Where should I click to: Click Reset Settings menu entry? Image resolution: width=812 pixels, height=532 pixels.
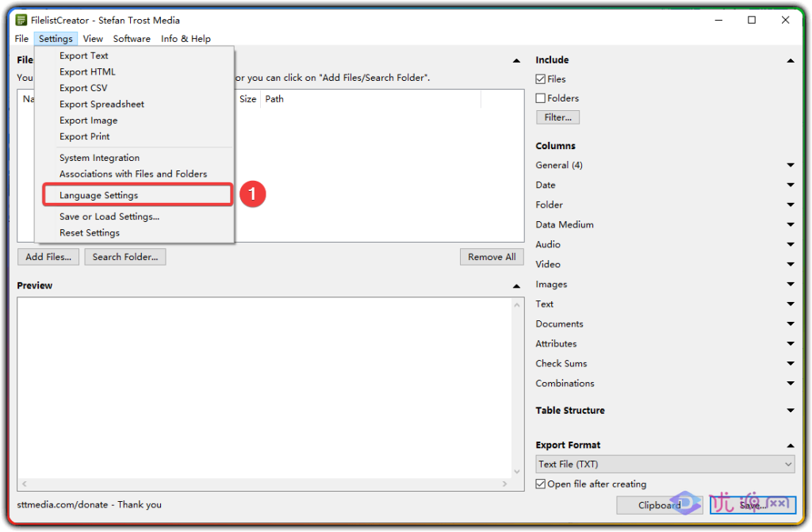[x=89, y=233]
